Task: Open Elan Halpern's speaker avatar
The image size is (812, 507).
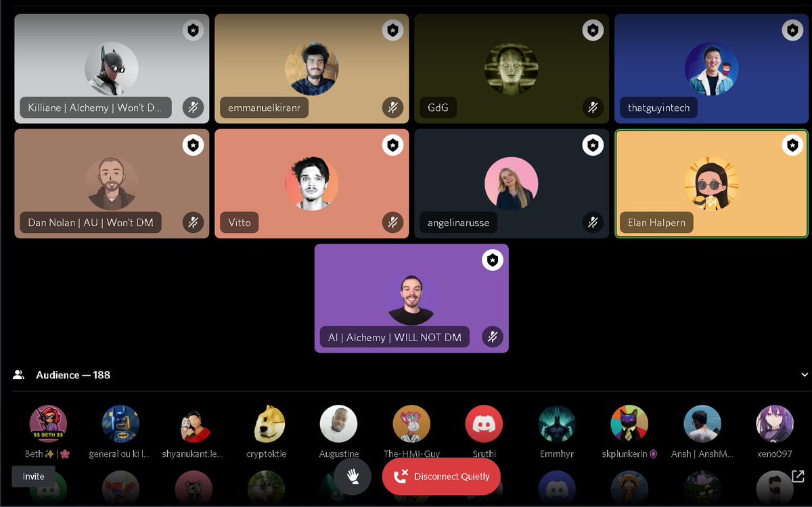Action: 711,183
